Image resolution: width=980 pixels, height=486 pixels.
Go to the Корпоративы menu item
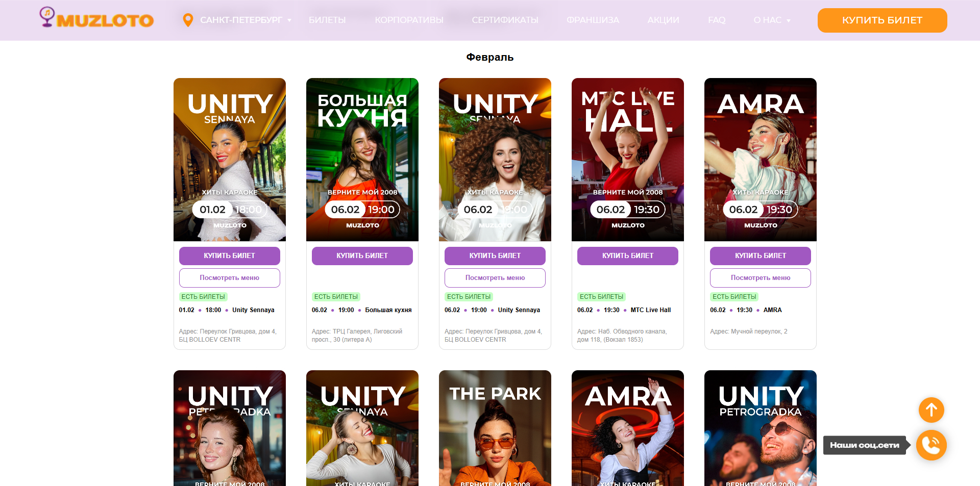click(x=409, y=20)
